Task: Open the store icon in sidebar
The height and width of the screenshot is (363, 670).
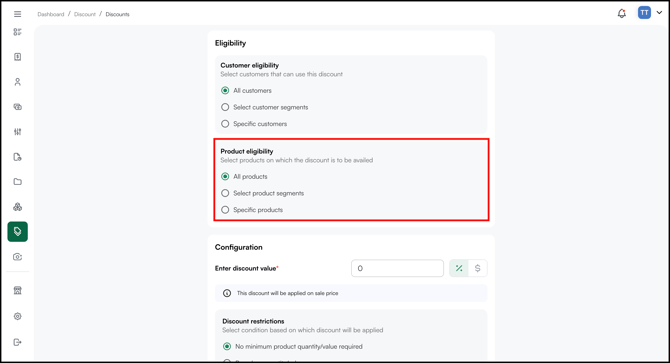Action: click(18, 290)
